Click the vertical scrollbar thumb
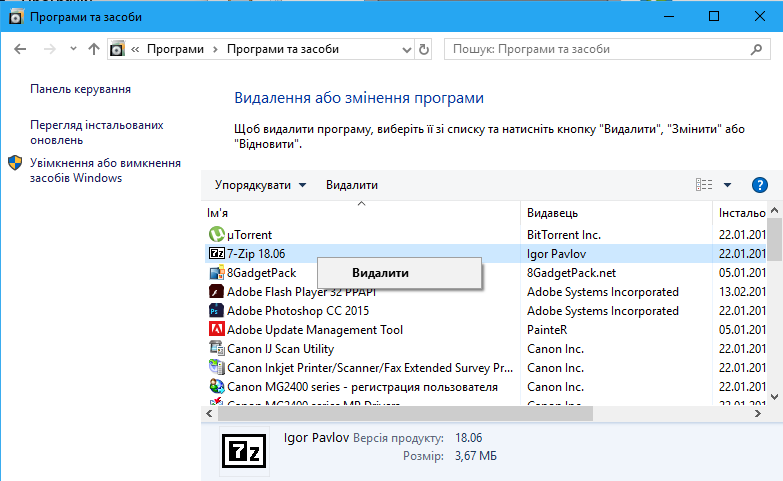The width and height of the screenshot is (783, 481). (x=775, y=239)
